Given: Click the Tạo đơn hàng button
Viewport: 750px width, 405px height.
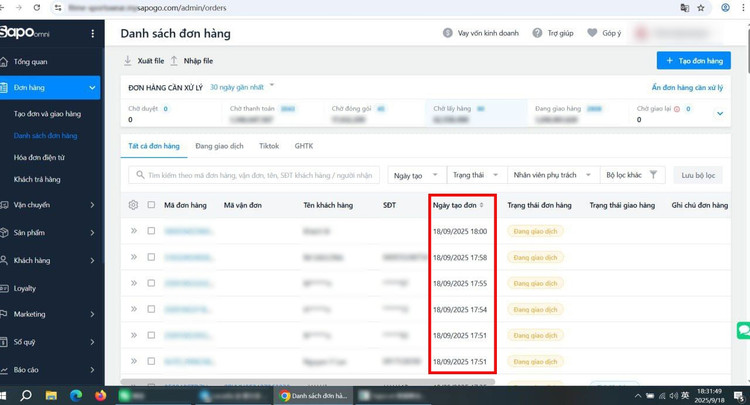Looking at the screenshot, I should click(x=693, y=61).
